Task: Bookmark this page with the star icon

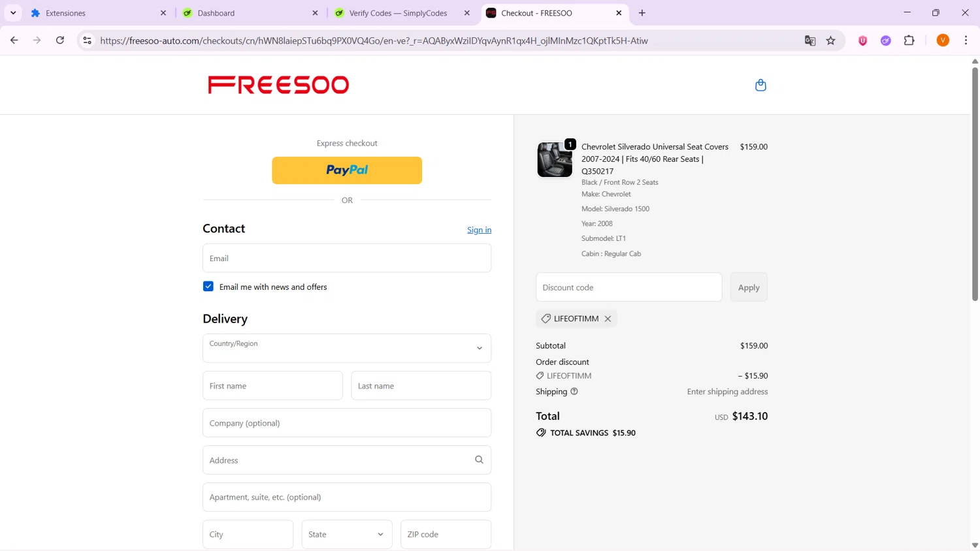Action: [831, 40]
